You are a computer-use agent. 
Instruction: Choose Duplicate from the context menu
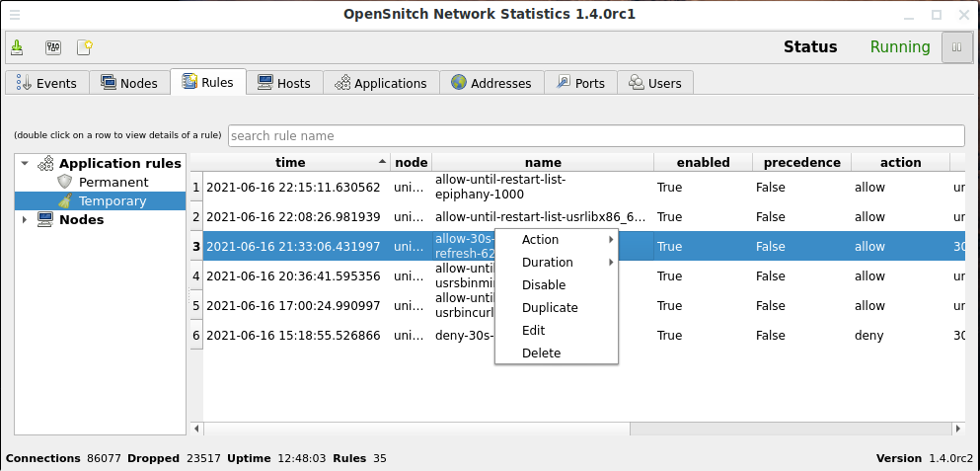click(x=557, y=308)
